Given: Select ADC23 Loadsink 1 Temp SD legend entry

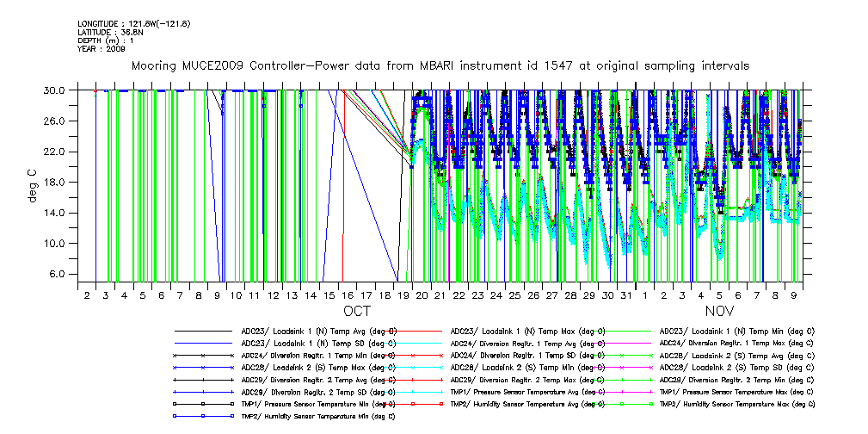Looking at the screenshot, I should [x=318, y=343].
